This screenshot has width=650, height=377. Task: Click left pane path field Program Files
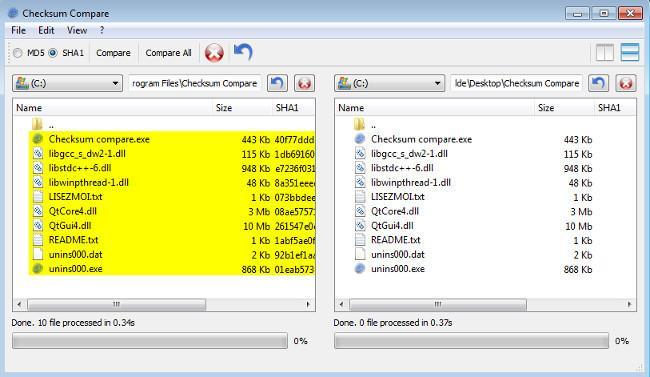194,83
